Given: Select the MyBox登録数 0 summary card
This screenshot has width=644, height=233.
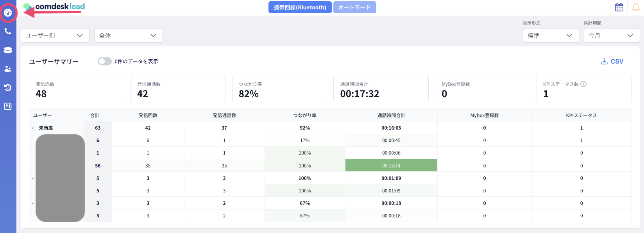Looking at the screenshot, I should [483, 89].
